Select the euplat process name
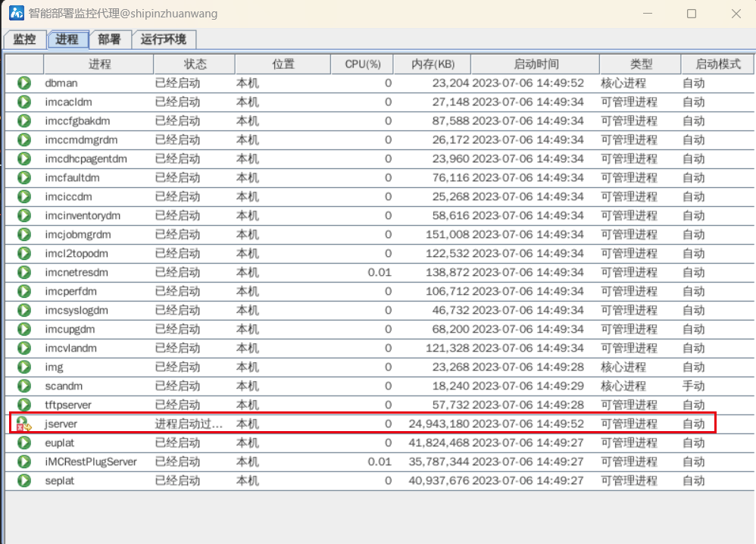The height and width of the screenshot is (544, 756). [x=60, y=442]
